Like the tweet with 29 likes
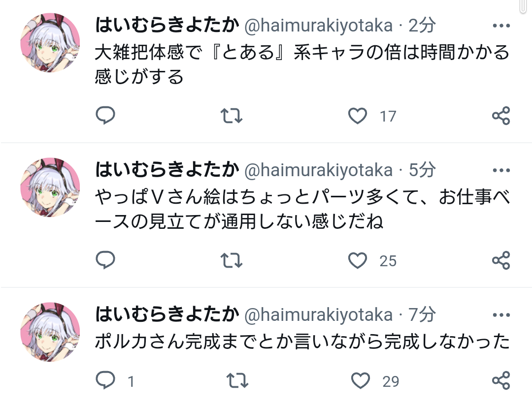 (361, 380)
